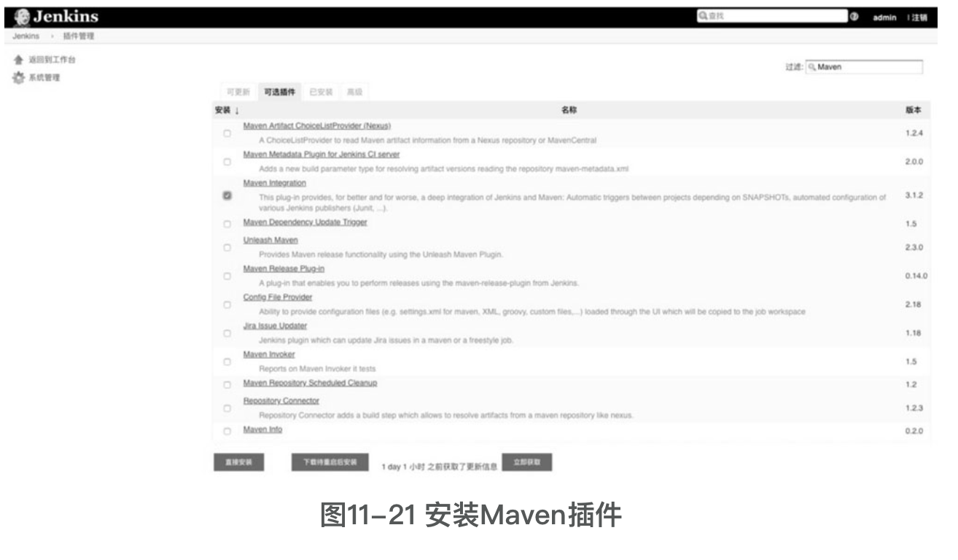Screen dimensions: 958x560
Task: Switch to the 高级 tab
Action: point(354,92)
